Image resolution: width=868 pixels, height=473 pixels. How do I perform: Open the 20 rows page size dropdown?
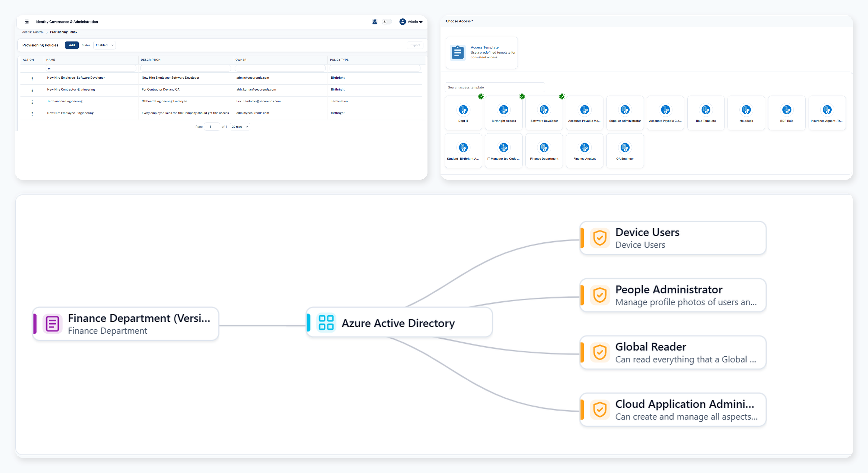point(240,127)
